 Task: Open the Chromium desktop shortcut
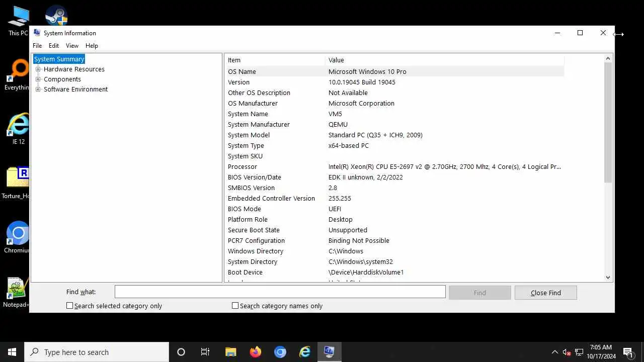tap(18, 237)
